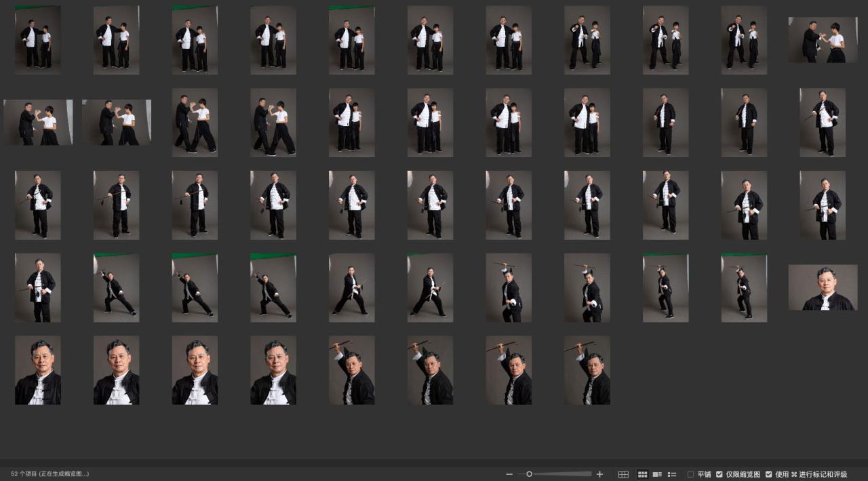Open last thumbnail with raised stick
Screen dimensions: 868x481
coord(587,370)
